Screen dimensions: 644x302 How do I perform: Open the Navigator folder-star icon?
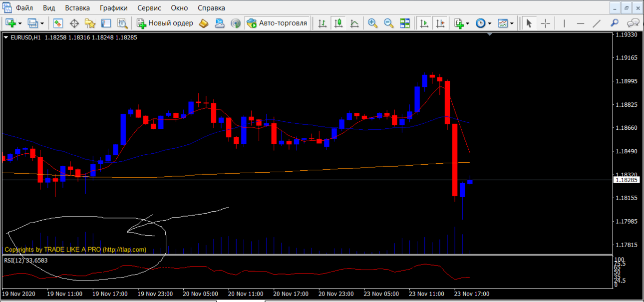90,23
